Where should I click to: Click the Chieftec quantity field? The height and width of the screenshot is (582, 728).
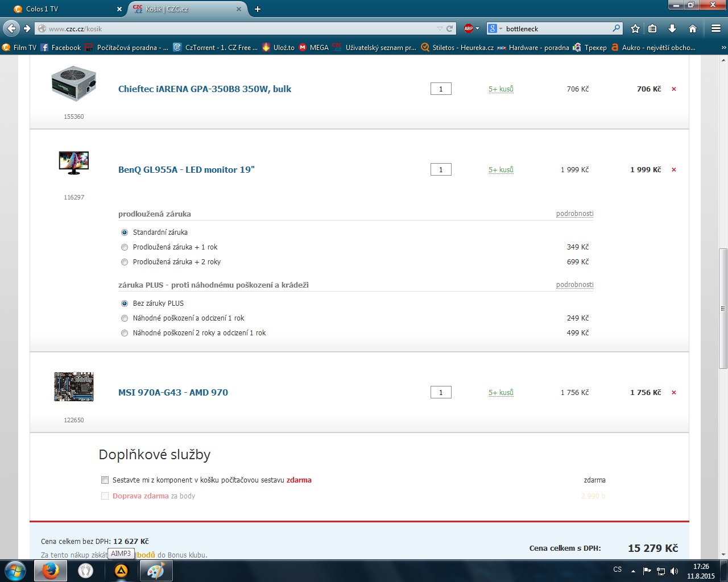tap(441, 89)
